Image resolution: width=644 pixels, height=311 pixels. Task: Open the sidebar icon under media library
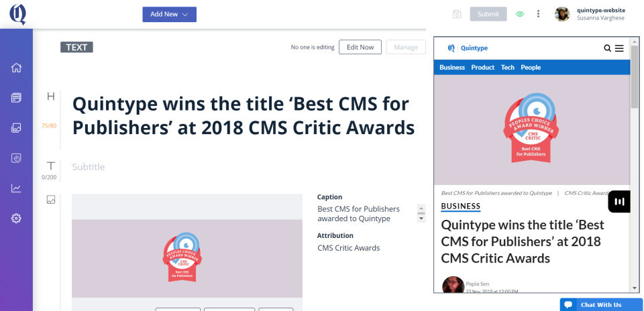pos(16,158)
